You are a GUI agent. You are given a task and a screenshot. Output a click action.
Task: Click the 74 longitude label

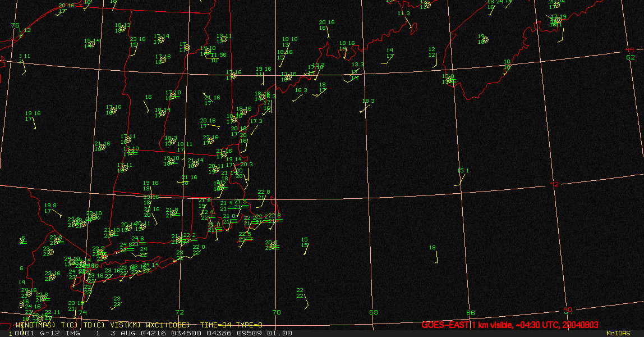tap(83, 313)
